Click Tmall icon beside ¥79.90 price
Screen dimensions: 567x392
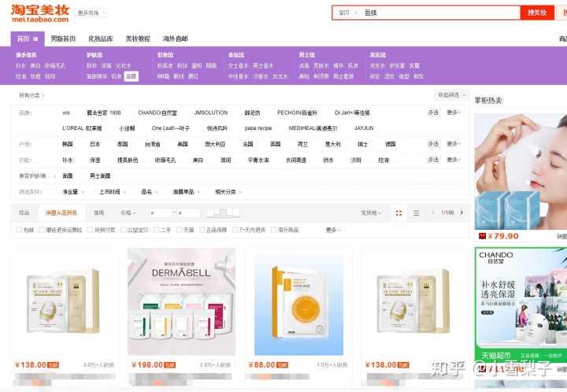point(482,236)
